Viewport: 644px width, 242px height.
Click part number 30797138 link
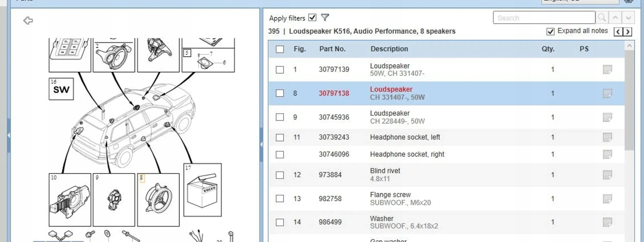click(334, 93)
